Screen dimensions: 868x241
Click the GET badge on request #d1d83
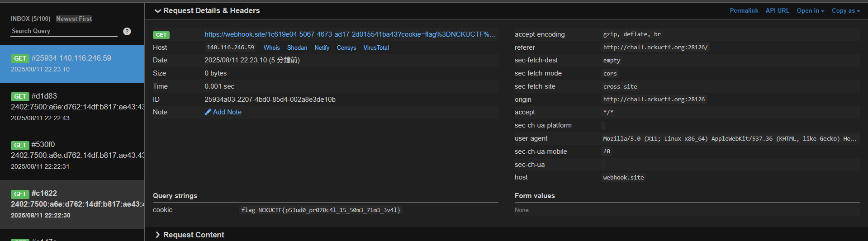[20, 96]
